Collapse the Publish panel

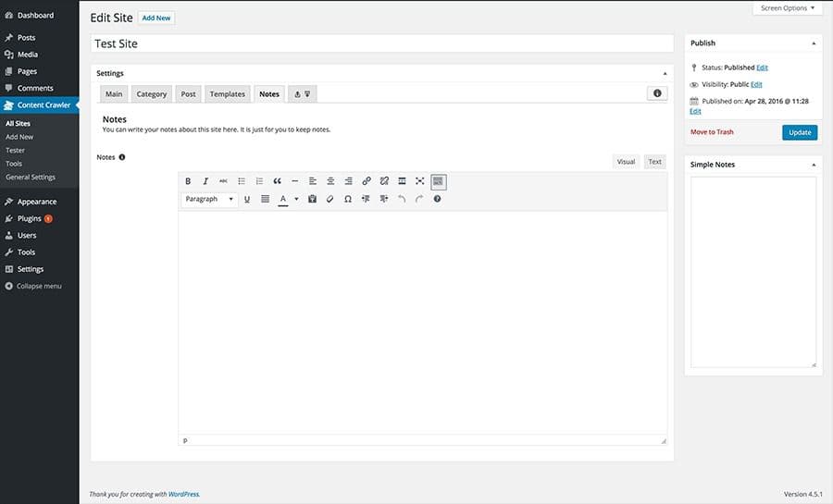coord(814,43)
